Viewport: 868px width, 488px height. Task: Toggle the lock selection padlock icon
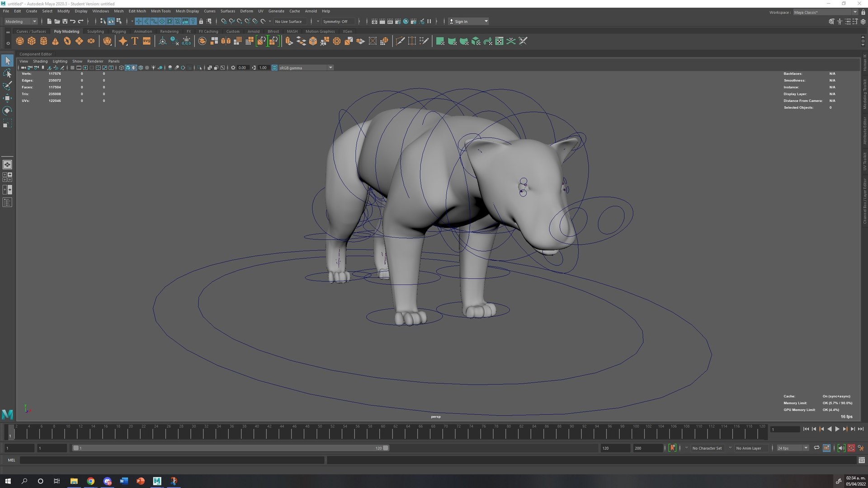tap(201, 21)
